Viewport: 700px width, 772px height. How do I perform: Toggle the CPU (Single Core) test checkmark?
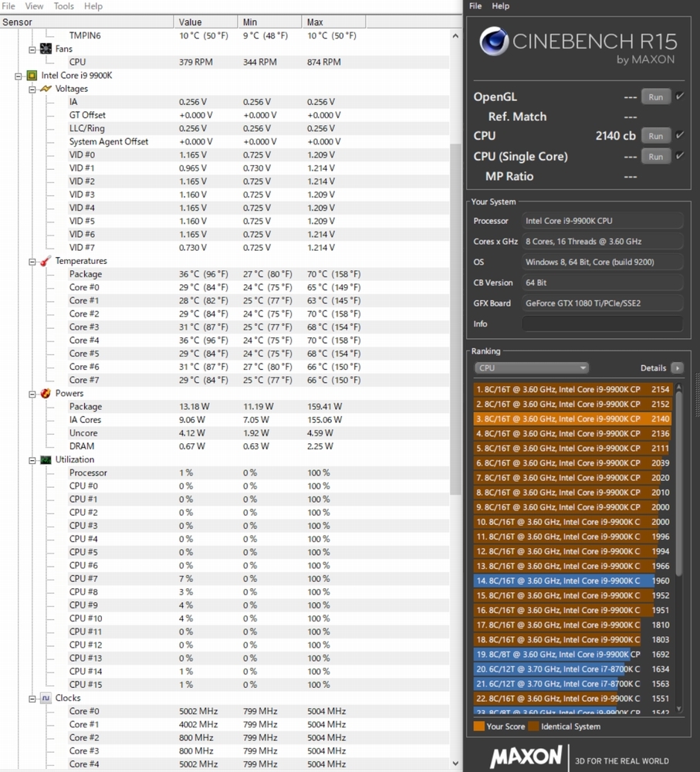pyautogui.click(x=680, y=156)
